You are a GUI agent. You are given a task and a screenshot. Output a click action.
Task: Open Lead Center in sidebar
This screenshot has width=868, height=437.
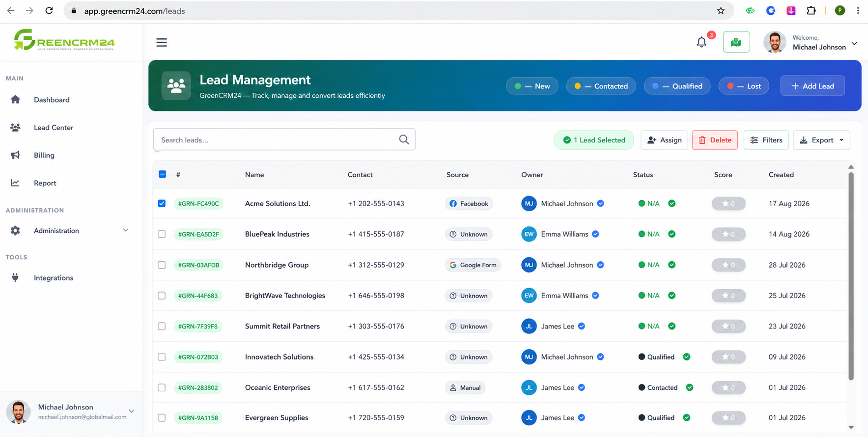tap(54, 127)
